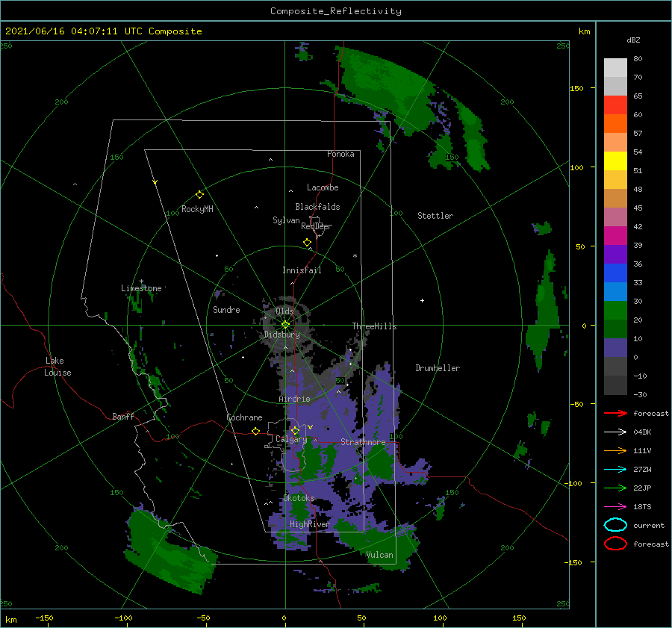
Task: Pick the light grey 70–80 dBZ top swatch
Action: pyautogui.click(x=615, y=68)
